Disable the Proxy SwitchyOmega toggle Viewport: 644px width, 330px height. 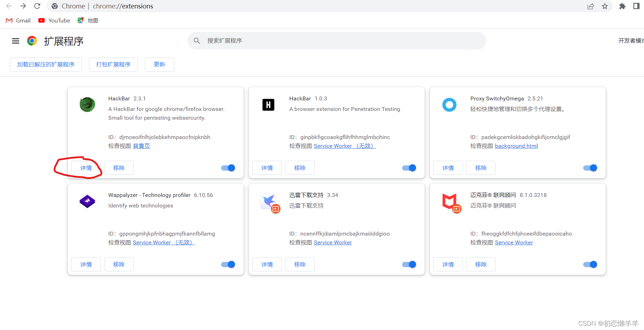tap(590, 168)
